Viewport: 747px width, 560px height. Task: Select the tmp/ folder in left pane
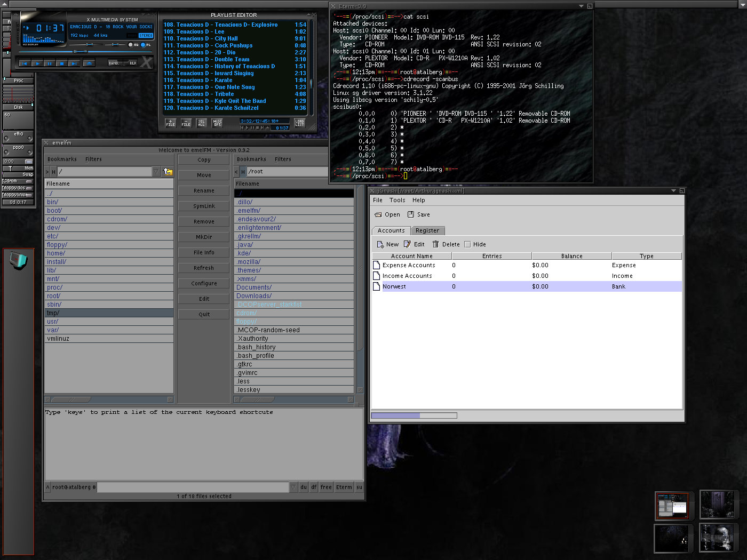click(x=53, y=313)
